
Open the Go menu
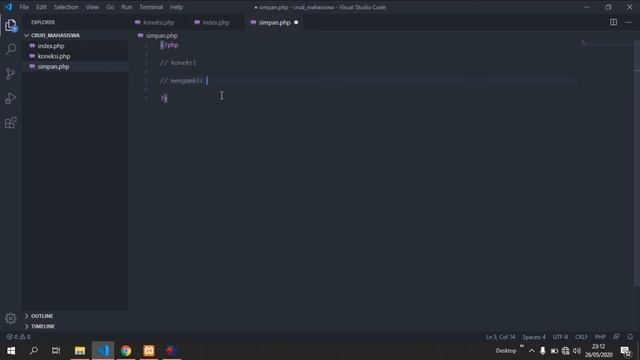click(x=110, y=7)
